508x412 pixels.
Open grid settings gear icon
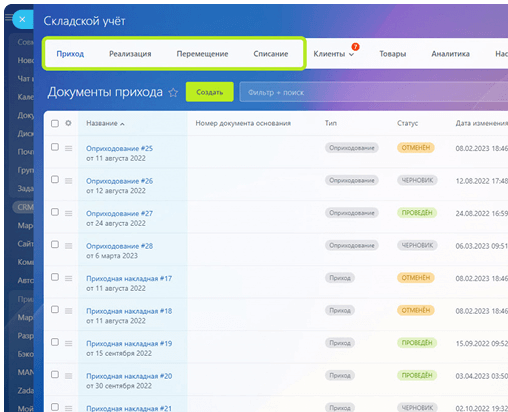tap(68, 123)
